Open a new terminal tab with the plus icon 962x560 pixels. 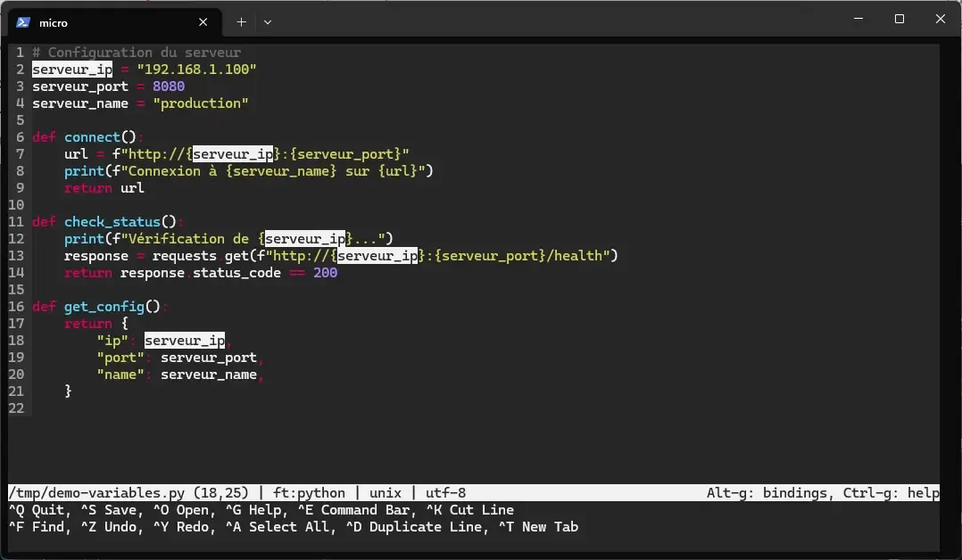240,21
